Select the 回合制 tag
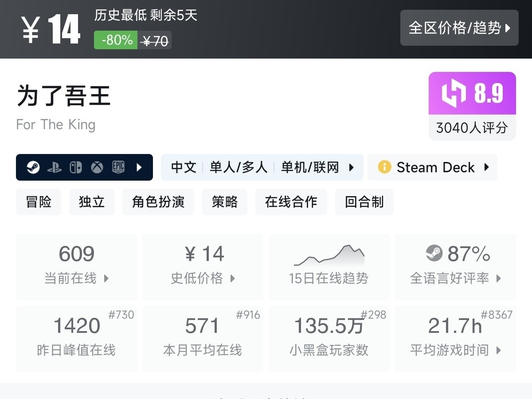532x399 pixels. pyautogui.click(x=364, y=202)
